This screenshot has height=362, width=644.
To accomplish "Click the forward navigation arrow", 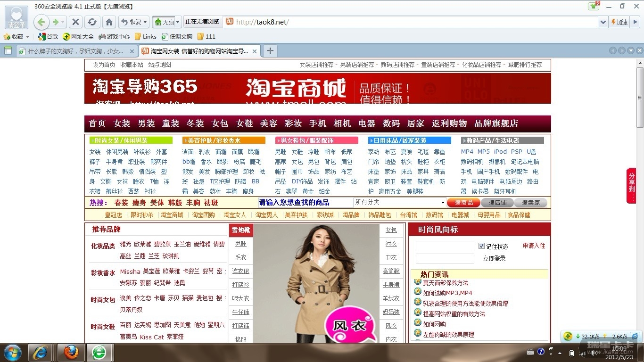I will 56,22.
